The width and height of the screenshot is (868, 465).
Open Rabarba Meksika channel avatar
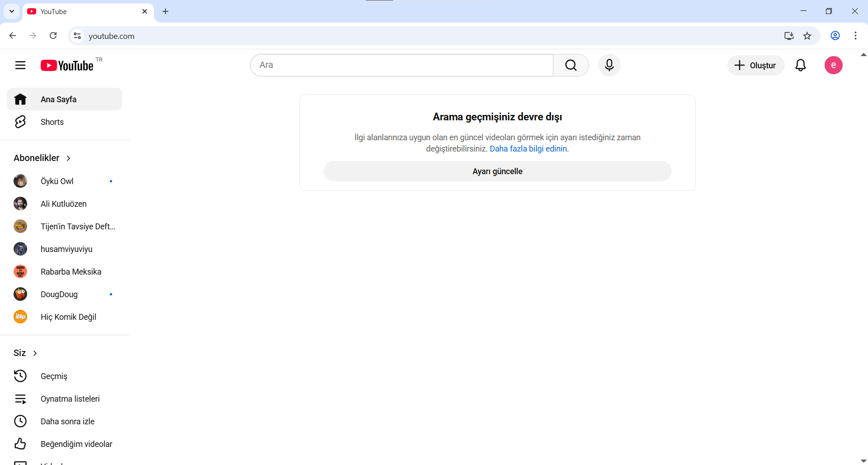(x=20, y=271)
